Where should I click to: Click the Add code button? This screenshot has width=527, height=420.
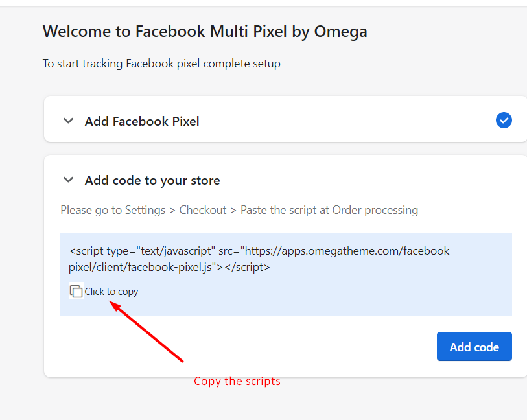click(x=474, y=346)
